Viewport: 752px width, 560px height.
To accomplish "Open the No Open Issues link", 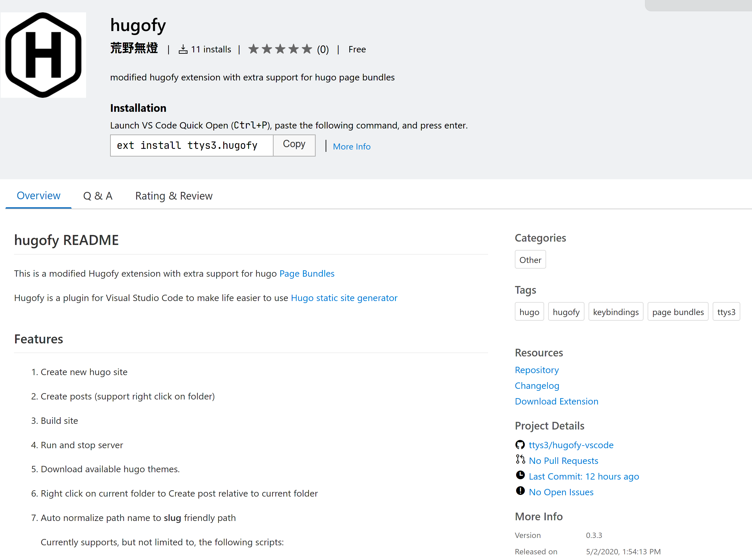I will click(x=561, y=492).
